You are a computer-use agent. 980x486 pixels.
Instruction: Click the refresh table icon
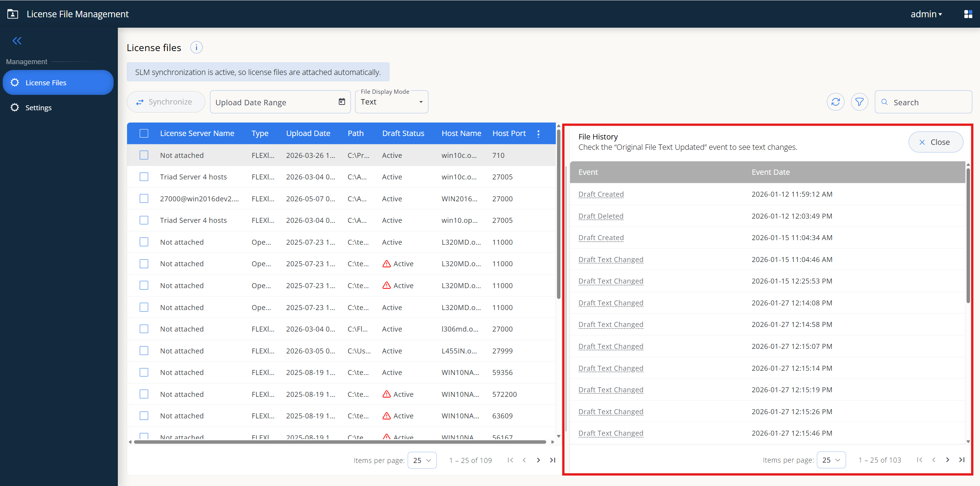point(836,102)
